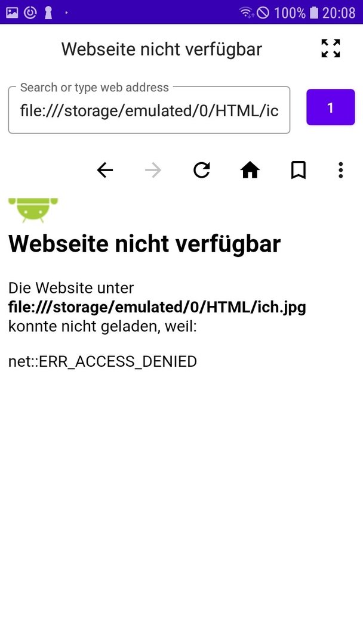
Task: Select the bold file:///storage/emulated/0/HTML/ich.jpg URL text
Action: tap(157, 307)
